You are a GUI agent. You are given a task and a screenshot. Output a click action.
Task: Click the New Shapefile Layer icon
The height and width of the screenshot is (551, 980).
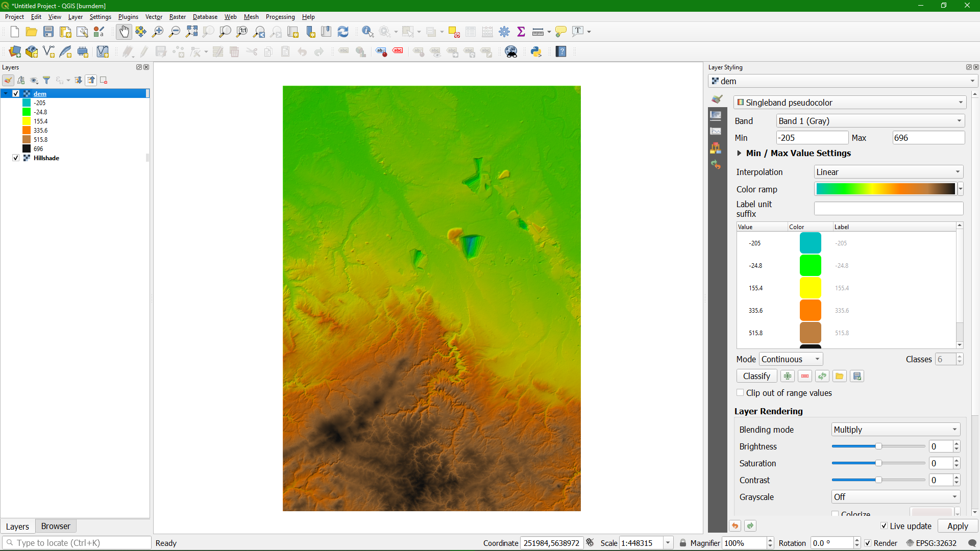click(x=49, y=52)
